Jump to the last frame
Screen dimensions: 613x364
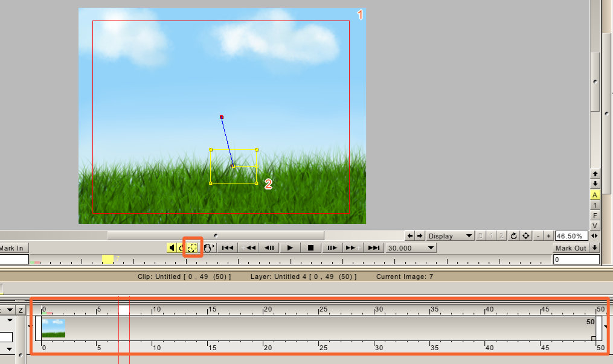pyautogui.click(x=374, y=248)
